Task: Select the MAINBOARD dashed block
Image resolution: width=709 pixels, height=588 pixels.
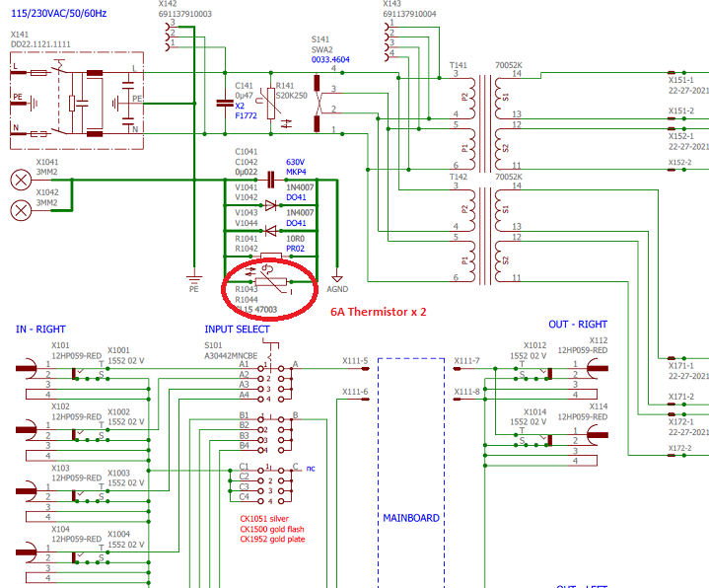Action: point(411,474)
